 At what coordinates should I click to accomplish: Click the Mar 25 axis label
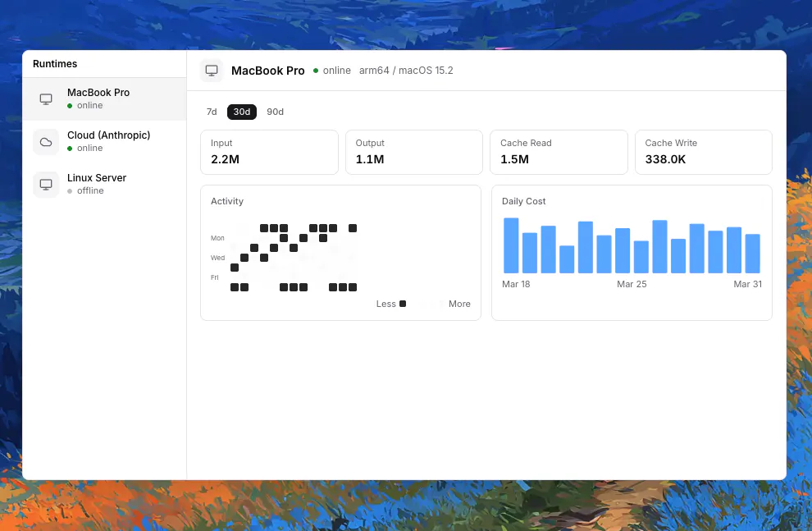(x=632, y=285)
